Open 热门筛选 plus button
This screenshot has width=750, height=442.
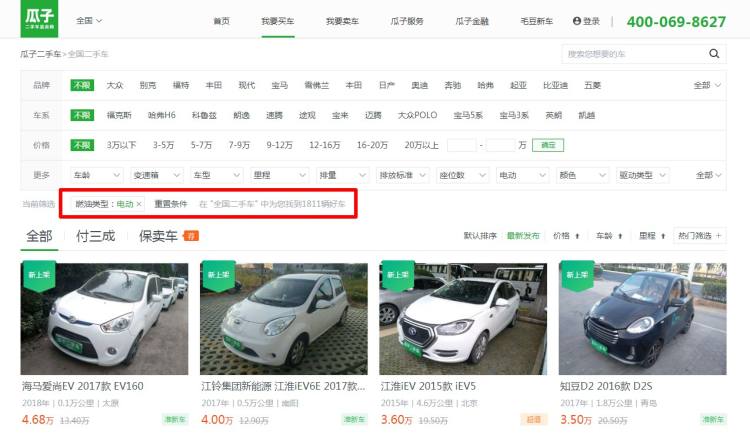(x=700, y=235)
